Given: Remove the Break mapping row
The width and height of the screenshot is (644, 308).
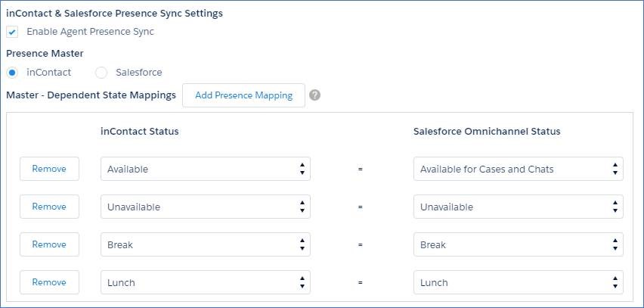Looking at the screenshot, I should click(49, 244).
